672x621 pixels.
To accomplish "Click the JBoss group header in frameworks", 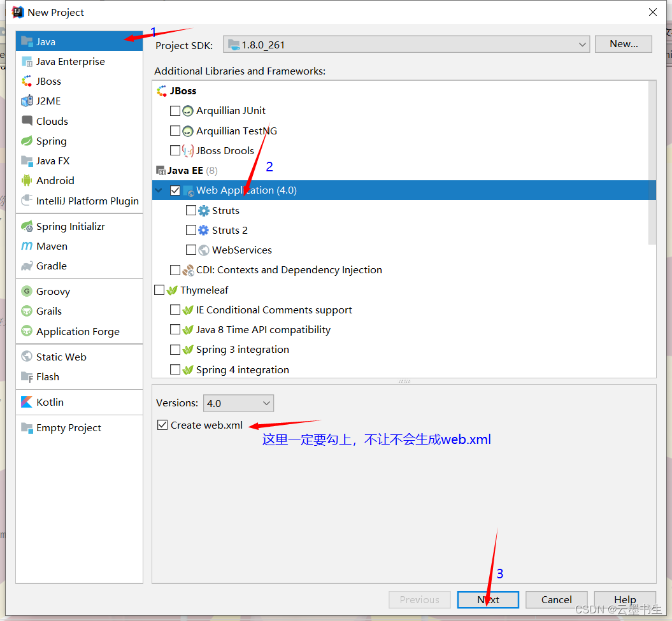I will [x=176, y=91].
